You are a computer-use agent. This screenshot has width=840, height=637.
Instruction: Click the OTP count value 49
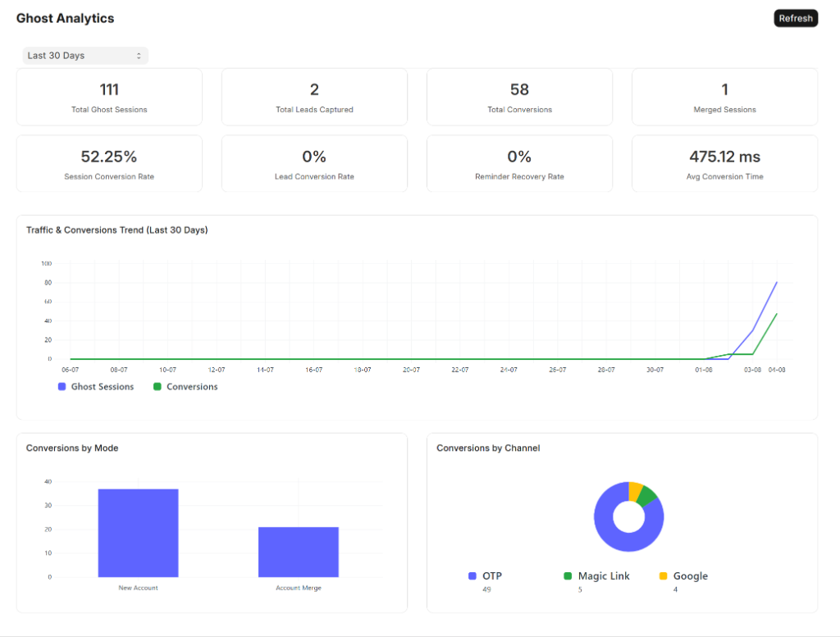pyautogui.click(x=486, y=589)
